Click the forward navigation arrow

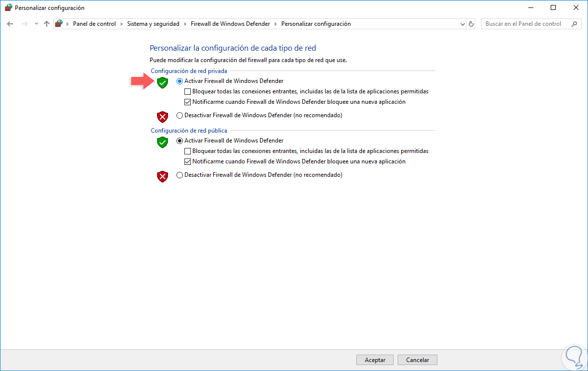pos(25,24)
